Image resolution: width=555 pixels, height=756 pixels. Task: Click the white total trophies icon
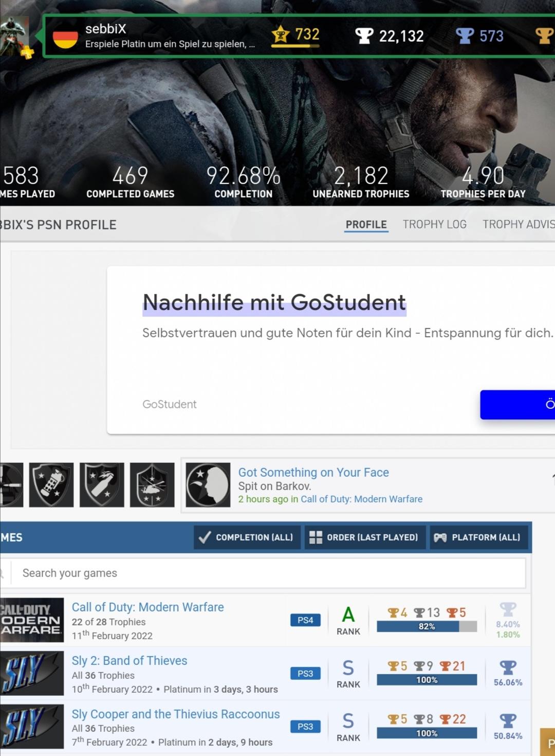(x=364, y=35)
